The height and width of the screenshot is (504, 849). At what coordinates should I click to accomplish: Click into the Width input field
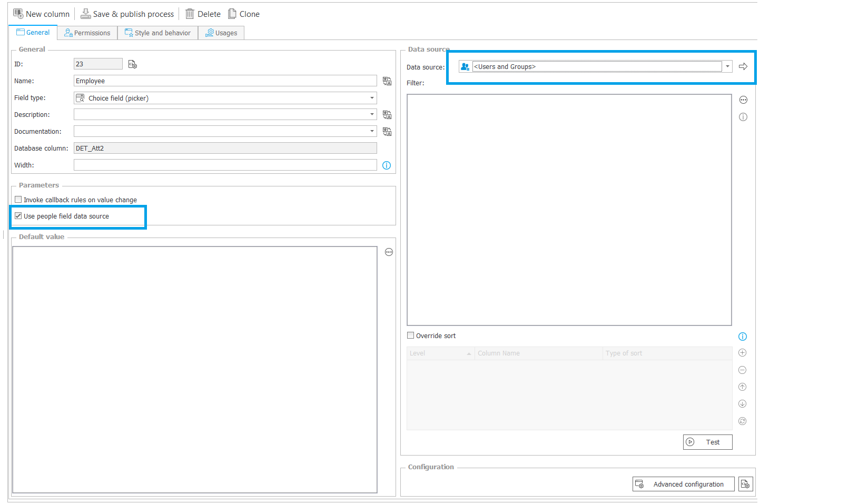225,165
